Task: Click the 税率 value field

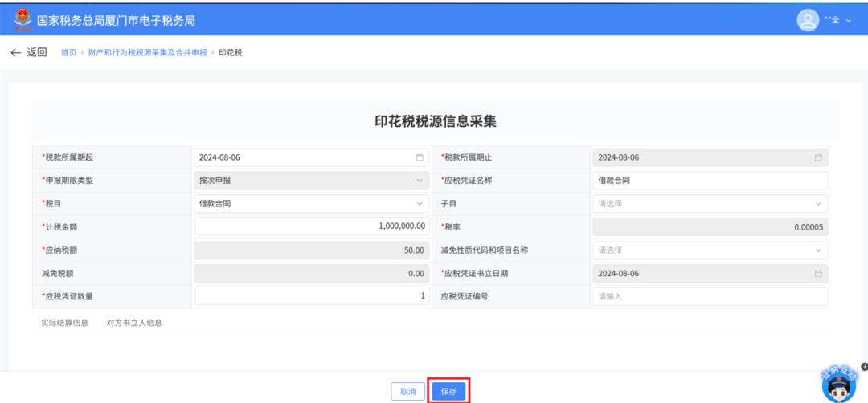Action: [x=710, y=226]
